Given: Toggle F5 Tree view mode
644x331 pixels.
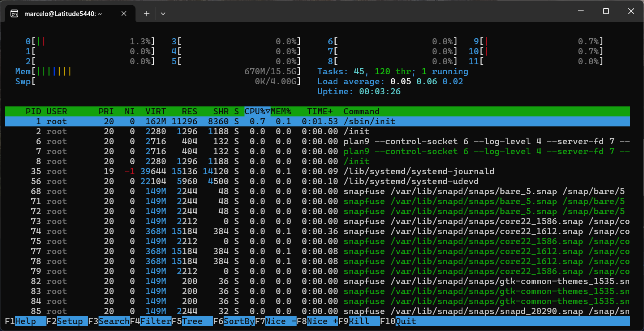Looking at the screenshot, I should point(192,321).
